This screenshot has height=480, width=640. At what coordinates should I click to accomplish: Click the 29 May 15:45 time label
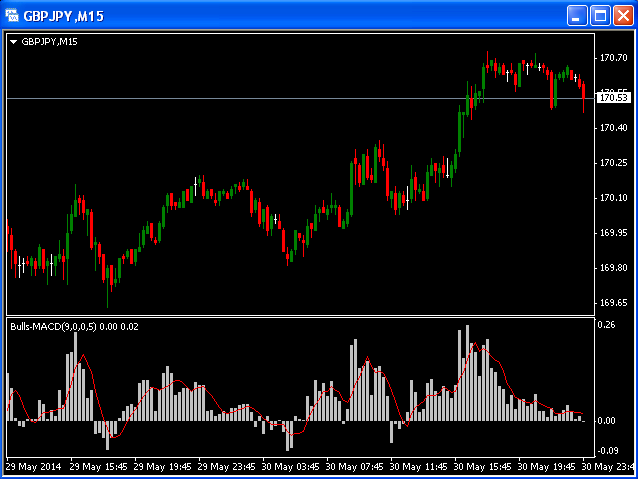click(x=98, y=467)
